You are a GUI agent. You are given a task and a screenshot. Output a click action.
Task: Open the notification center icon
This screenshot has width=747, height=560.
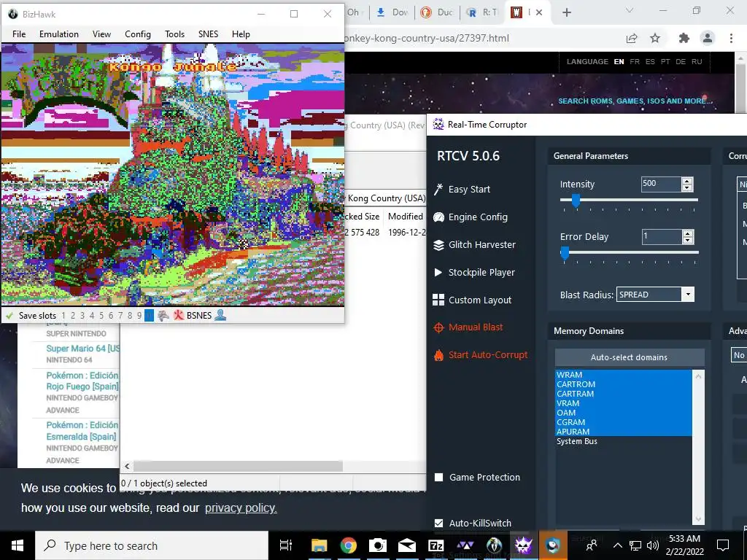(x=723, y=545)
